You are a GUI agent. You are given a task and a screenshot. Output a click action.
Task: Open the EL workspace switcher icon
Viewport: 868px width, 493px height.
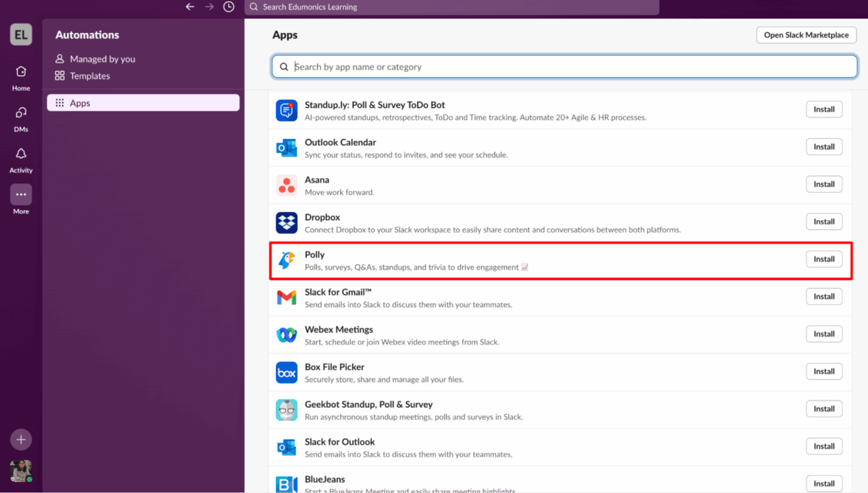21,35
